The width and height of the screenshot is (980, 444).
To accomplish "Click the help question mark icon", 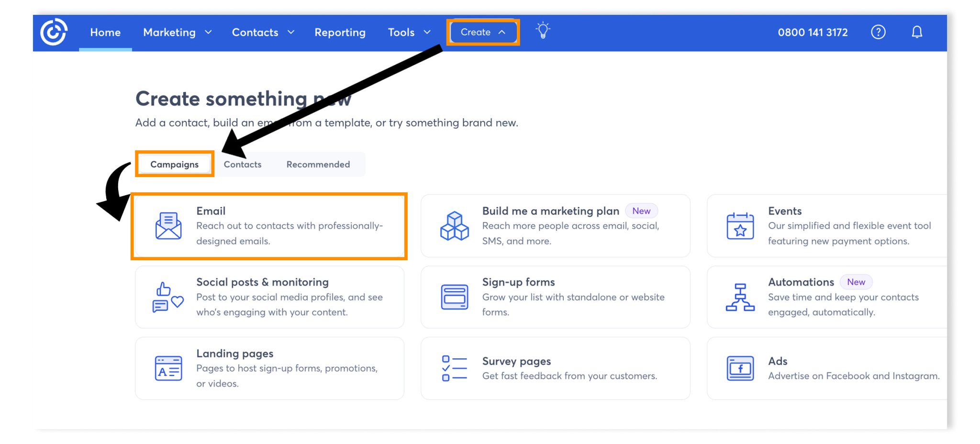I will click(x=879, y=32).
